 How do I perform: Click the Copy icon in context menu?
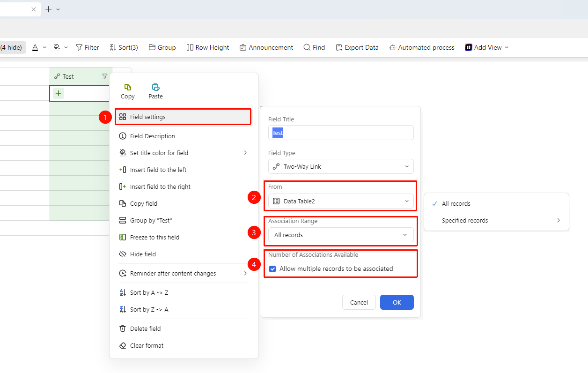pos(127,87)
